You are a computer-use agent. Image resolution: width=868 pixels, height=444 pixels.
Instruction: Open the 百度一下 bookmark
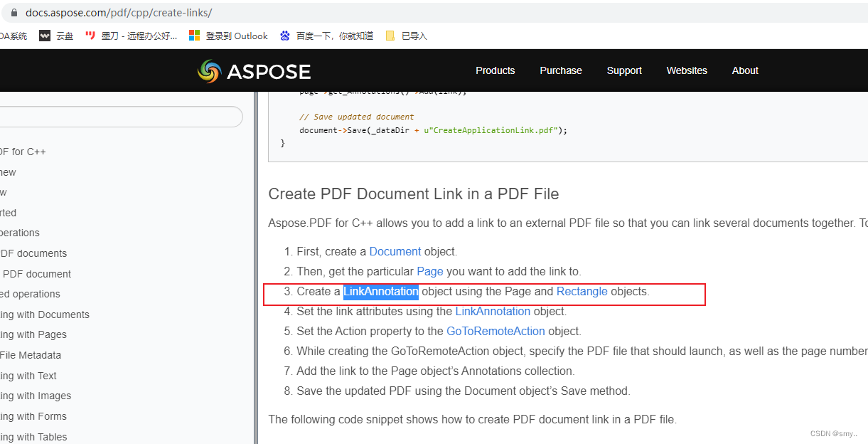(326, 36)
